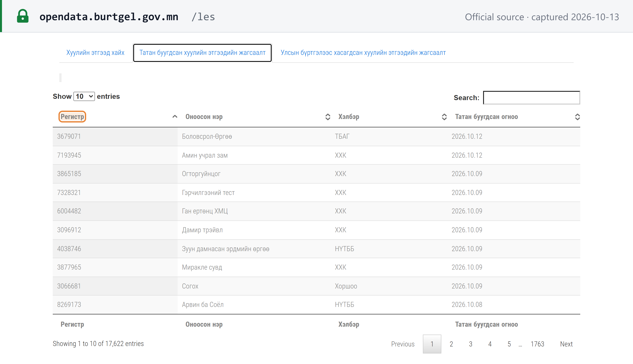This screenshot has width=633, height=364.
Task: Sort by Татан буугдсан огноо arrows
Action: 577,117
